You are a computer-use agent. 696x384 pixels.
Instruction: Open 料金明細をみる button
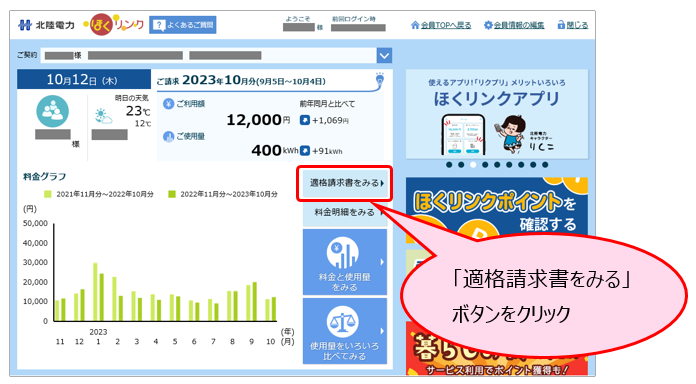(x=345, y=213)
